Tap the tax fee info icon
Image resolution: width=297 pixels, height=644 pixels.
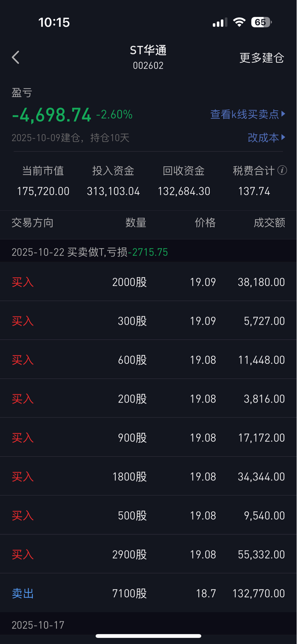pyautogui.click(x=282, y=170)
